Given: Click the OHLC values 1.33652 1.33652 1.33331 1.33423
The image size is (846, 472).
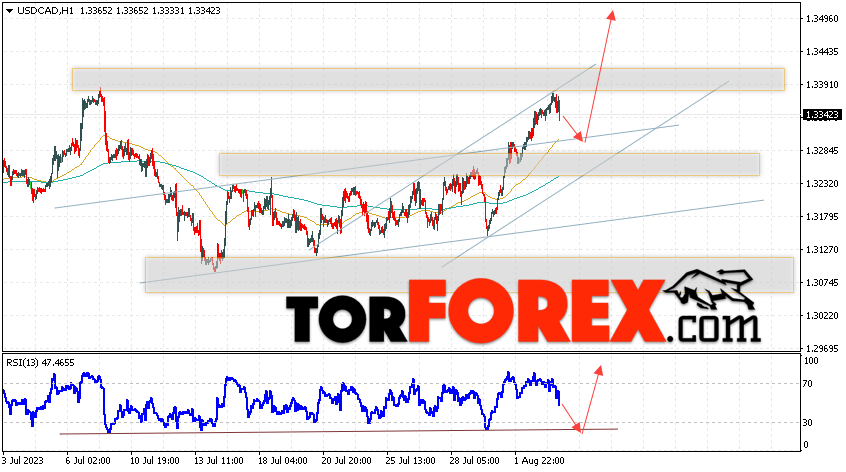Looking at the screenshot, I should 150,11.
